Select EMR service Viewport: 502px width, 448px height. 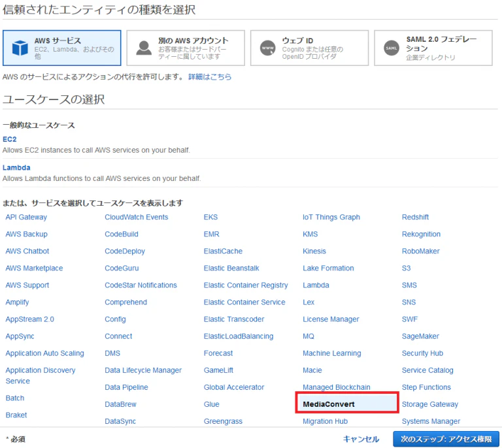tap(212, 234)
